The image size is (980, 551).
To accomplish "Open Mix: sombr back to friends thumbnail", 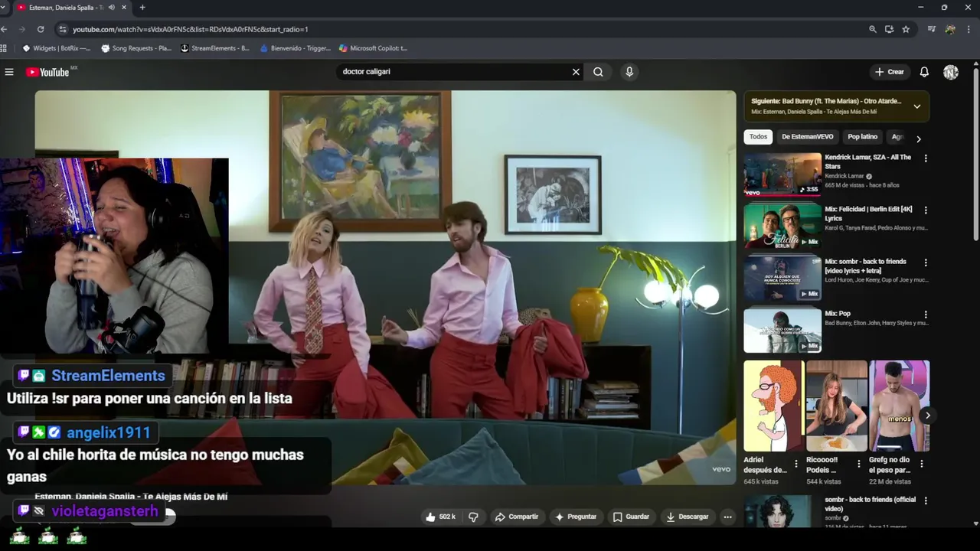I will [782, 279].
